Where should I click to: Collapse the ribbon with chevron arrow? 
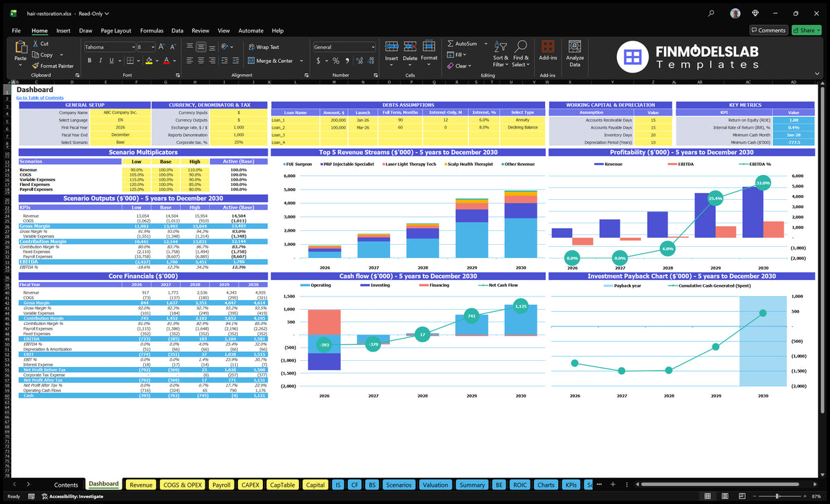coord(818,75)
